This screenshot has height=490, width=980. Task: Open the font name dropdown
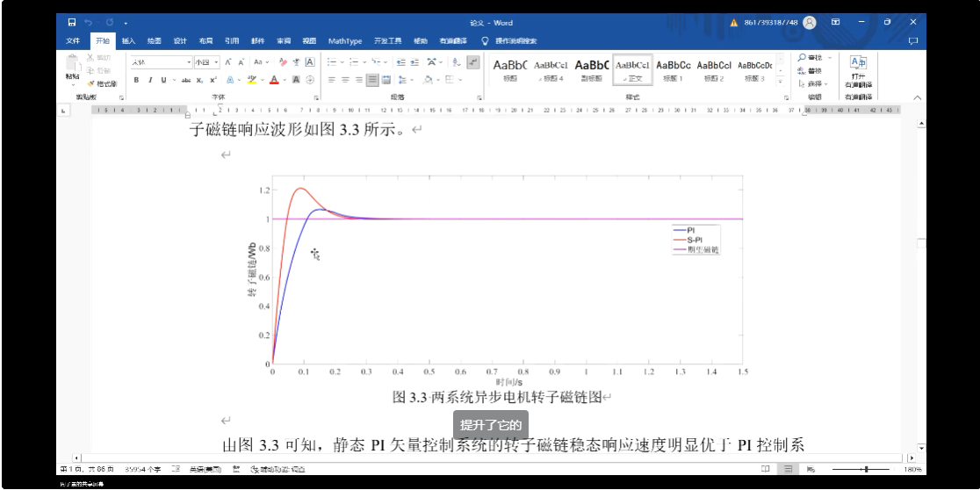tap(190, 62)
